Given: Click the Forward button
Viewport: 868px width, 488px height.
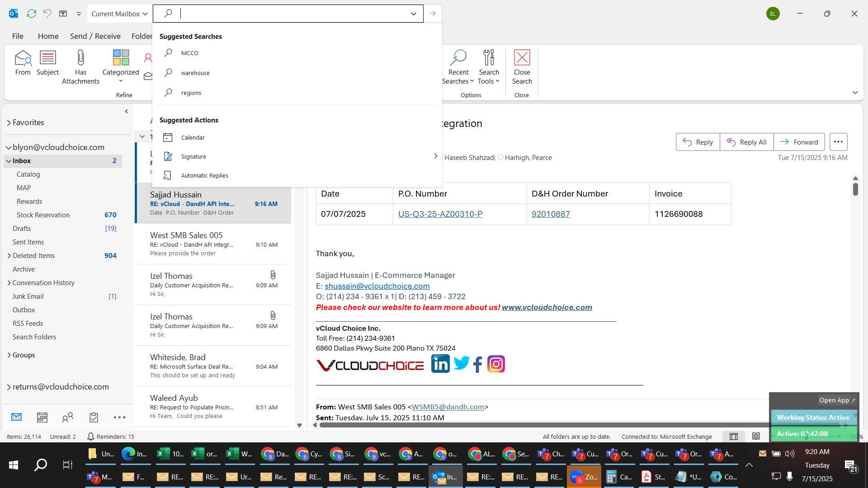Looking at the screenshot, I should [799, 142].
